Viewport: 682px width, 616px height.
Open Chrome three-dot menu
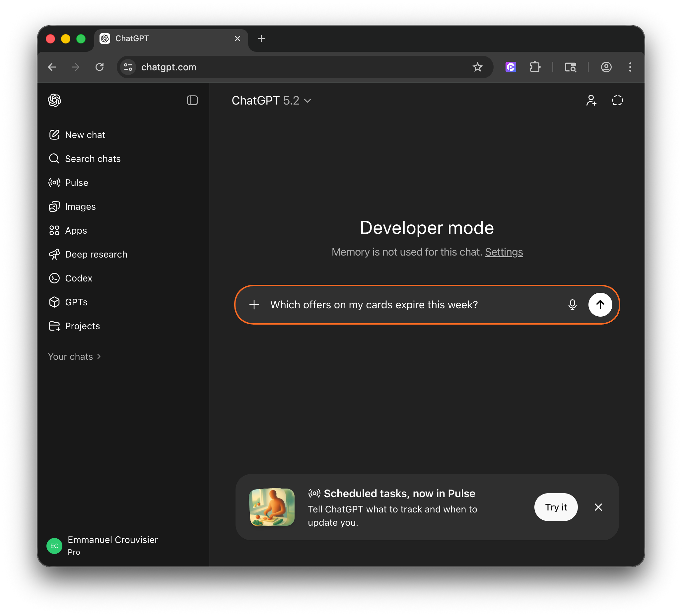pos(630,67)
